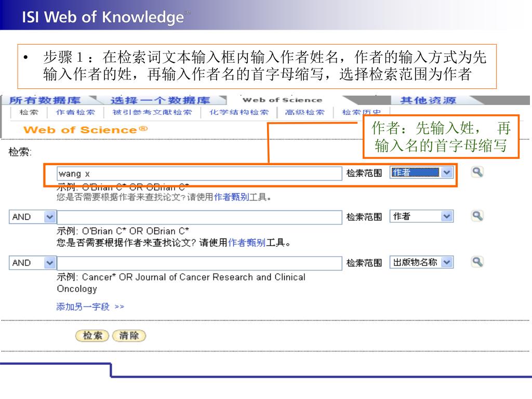Image resolution: width=532 pixels, height=399 pixels.
Task: Switch to the 所有数据库 tab
Action: pos(45,100)
